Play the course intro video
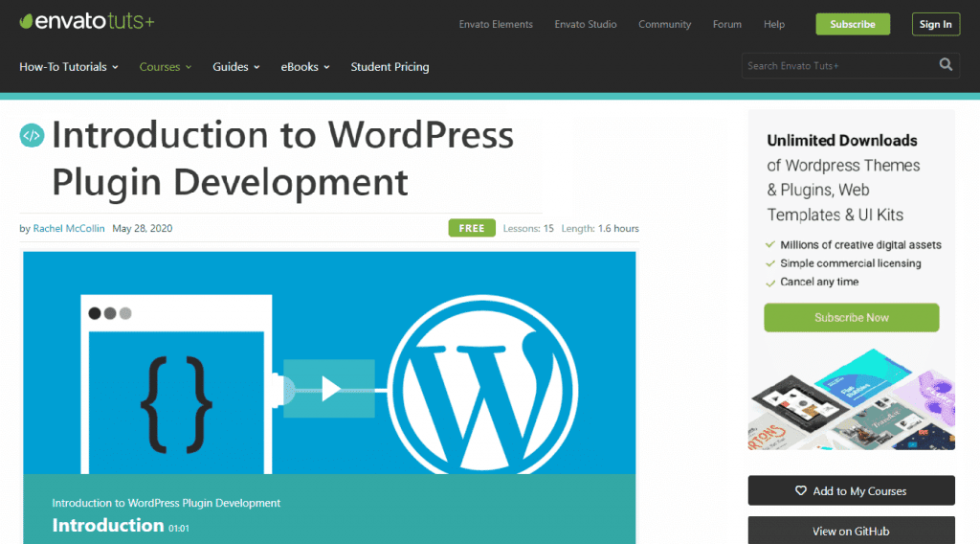 click(329, 389)
